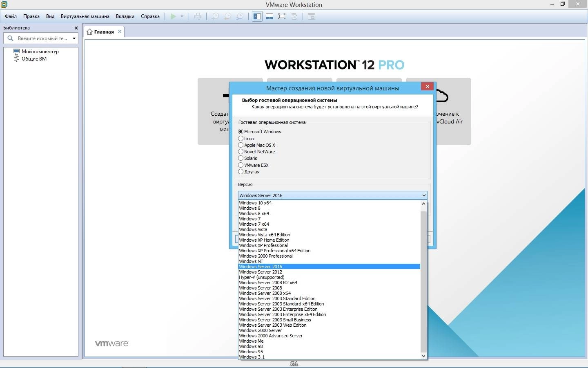
Task: Choose Windows XP Professional x64 Edition
Action: [x=329, y=251]
